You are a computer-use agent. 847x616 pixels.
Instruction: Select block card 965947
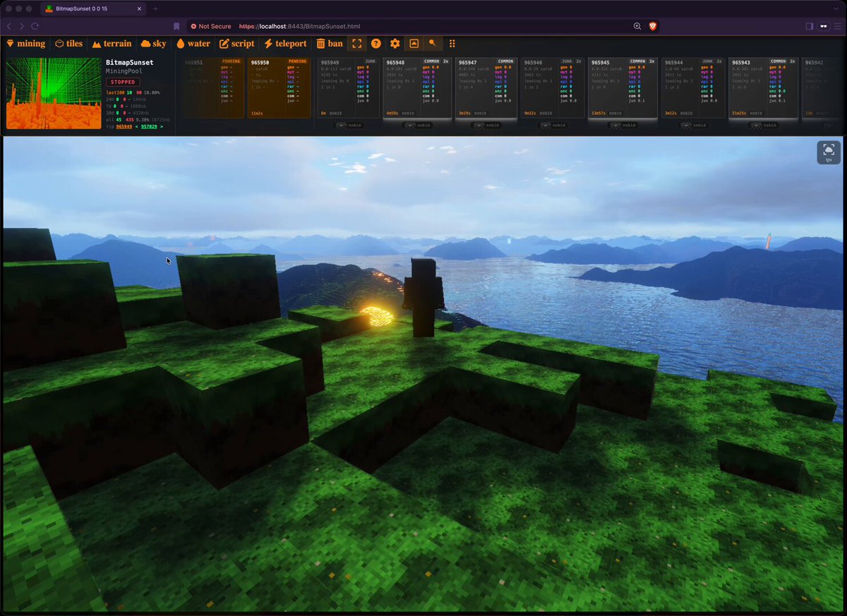coord(486,88)
